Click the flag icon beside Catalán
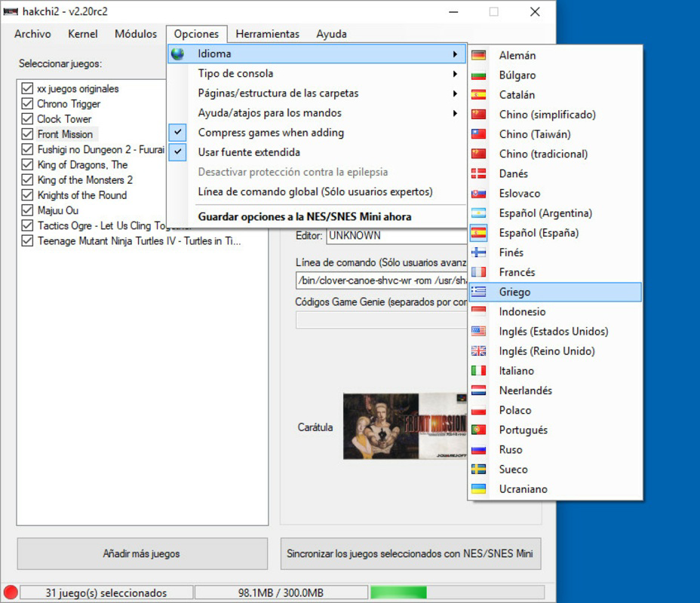The width and height of the screenshot is (700, 603). click(478, 94)
